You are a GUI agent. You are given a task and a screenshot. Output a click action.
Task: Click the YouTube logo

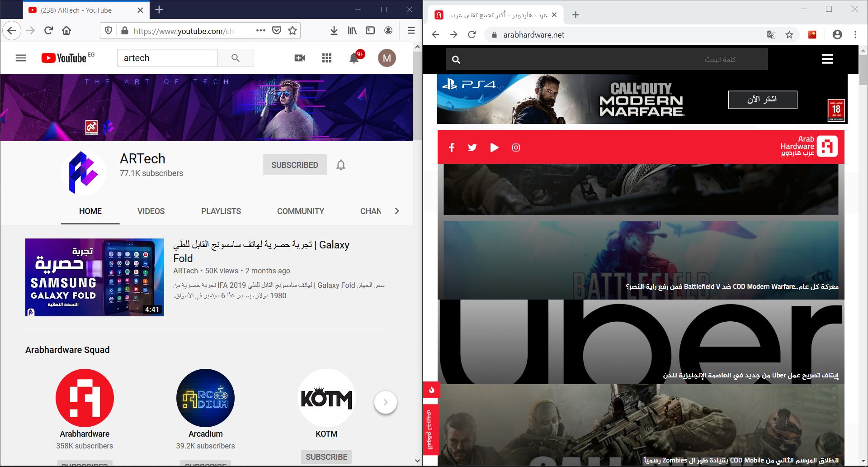pos(64,58)
